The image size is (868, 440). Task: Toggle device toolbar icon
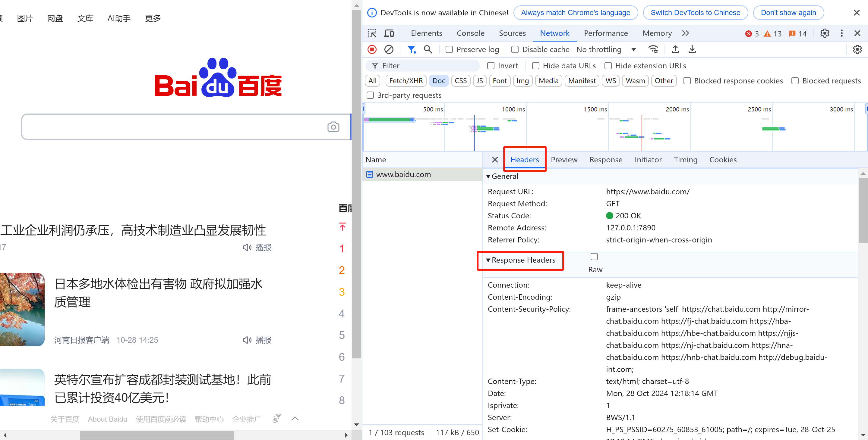pyautogui.click(x=389, y=33)
